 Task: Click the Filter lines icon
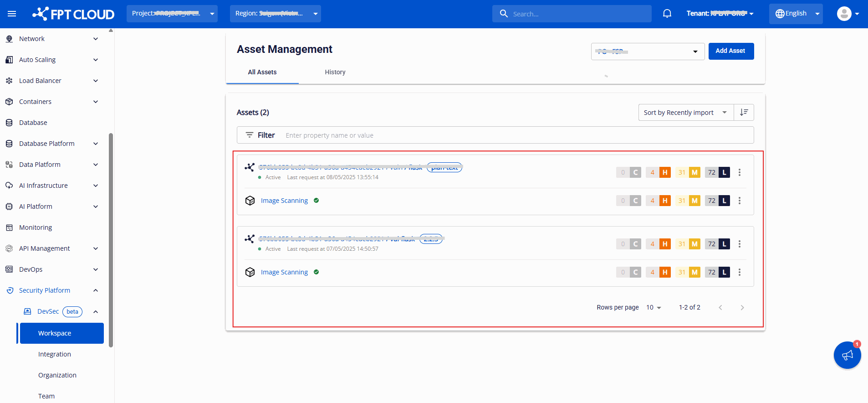coord(249,135)
